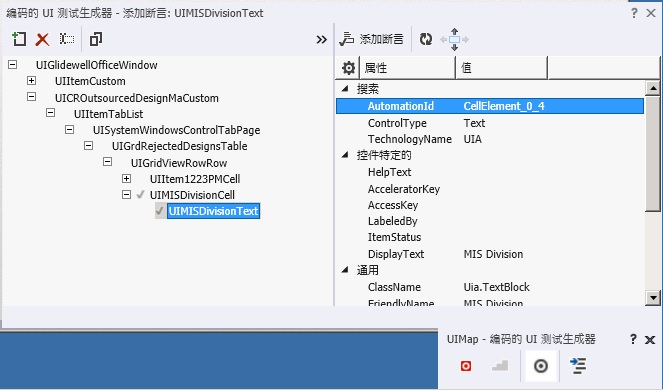Select the AcceleratorKey property row
The width and height of the screenshot is (663, 391).
click(490, 189)
